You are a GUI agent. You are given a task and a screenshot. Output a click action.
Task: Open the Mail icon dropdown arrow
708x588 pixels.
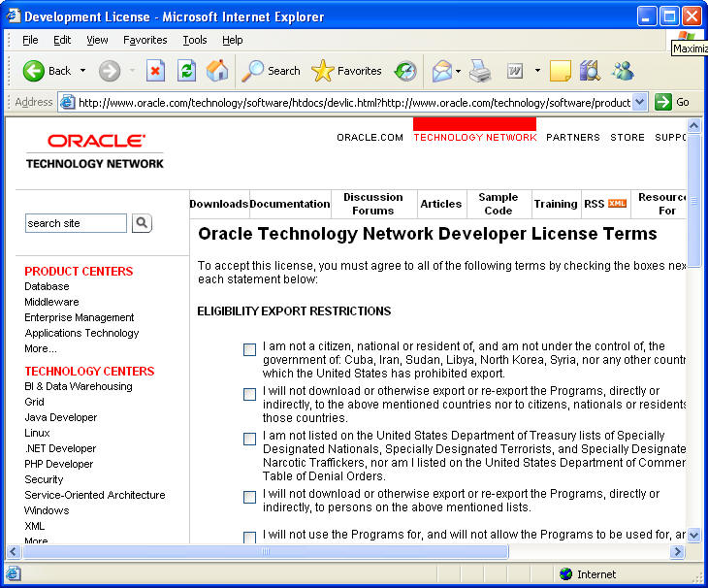pos(459,71)
